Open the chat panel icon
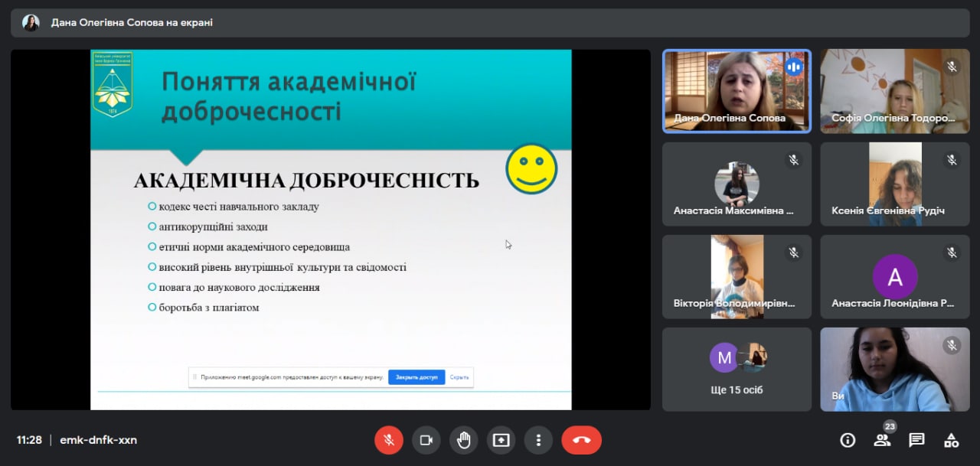Screen dimensions: 980x466 pyautogui.click(x=916, y=440)
